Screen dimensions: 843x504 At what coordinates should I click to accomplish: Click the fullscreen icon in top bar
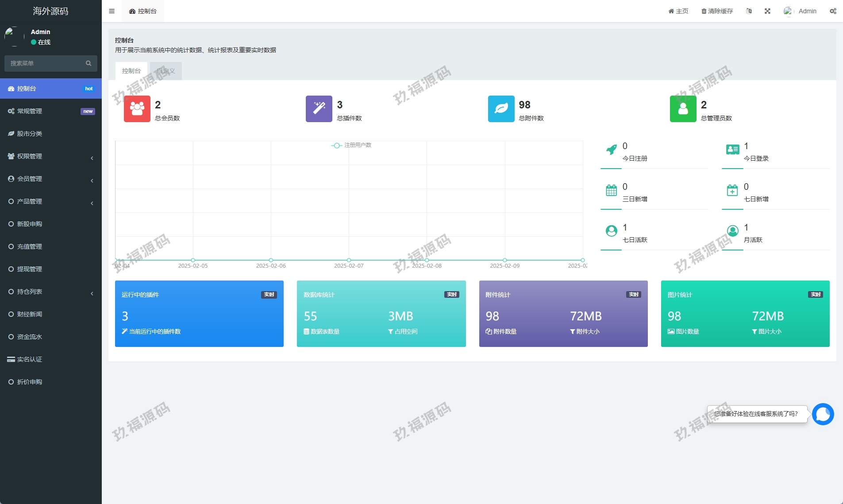coord(767,11)
